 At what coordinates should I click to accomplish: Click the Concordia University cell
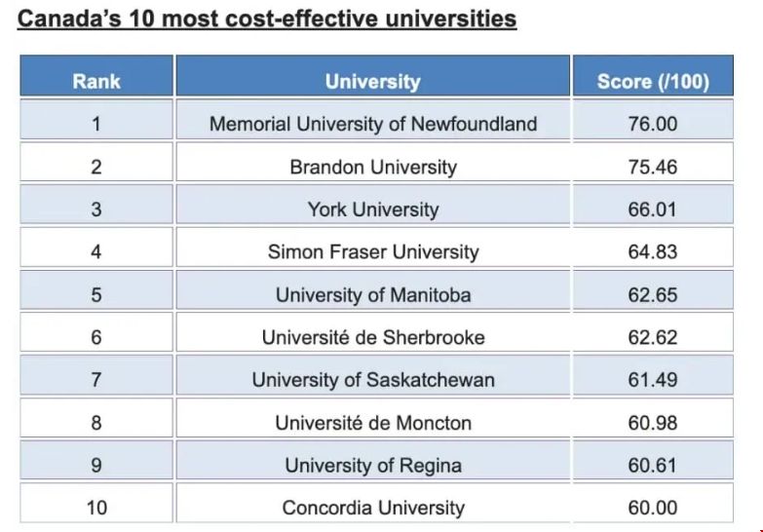(x=373, y=508)
